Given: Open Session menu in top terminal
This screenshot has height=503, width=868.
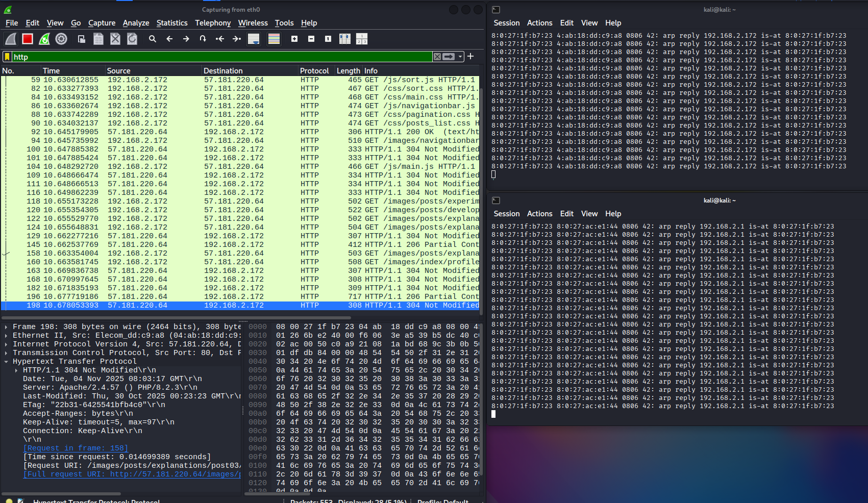Looking at the screenshot, I should [x=506, y=23].
